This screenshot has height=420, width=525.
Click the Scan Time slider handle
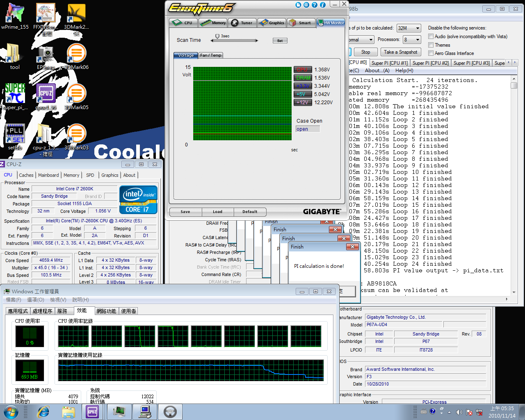pyautogui.click(x=217, y=37)
